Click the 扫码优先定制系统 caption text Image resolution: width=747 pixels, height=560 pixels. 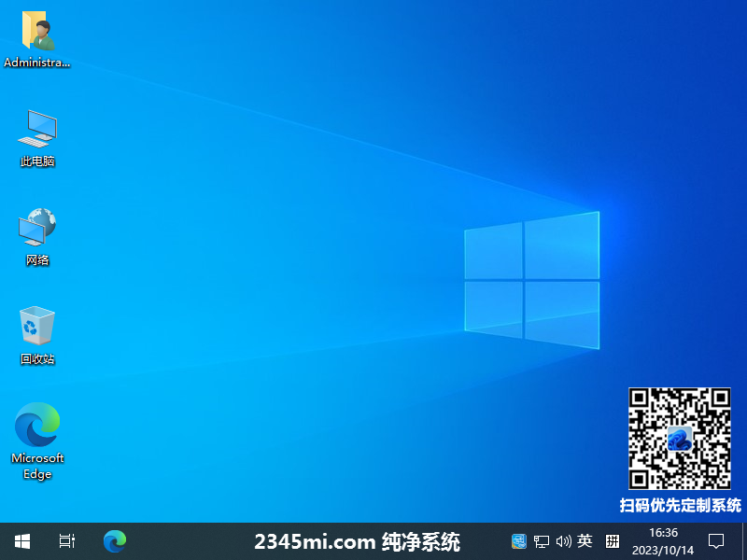680,505
